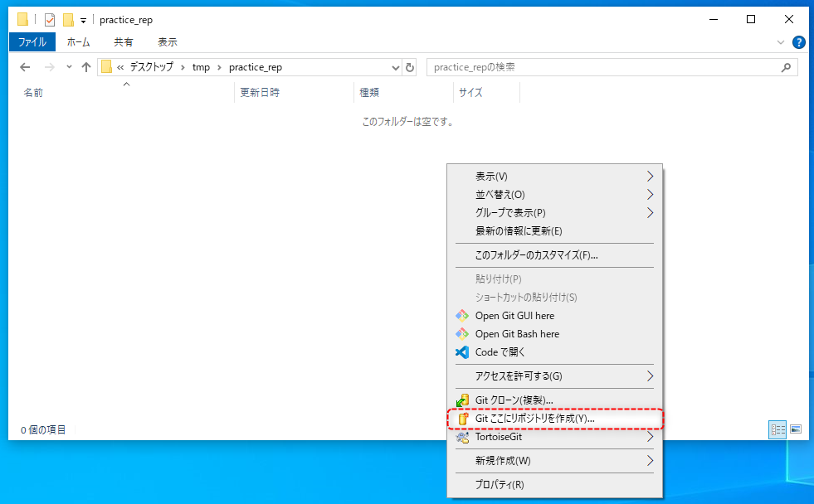Open the ファイル tab
The image size is (814, 504).
32,42
